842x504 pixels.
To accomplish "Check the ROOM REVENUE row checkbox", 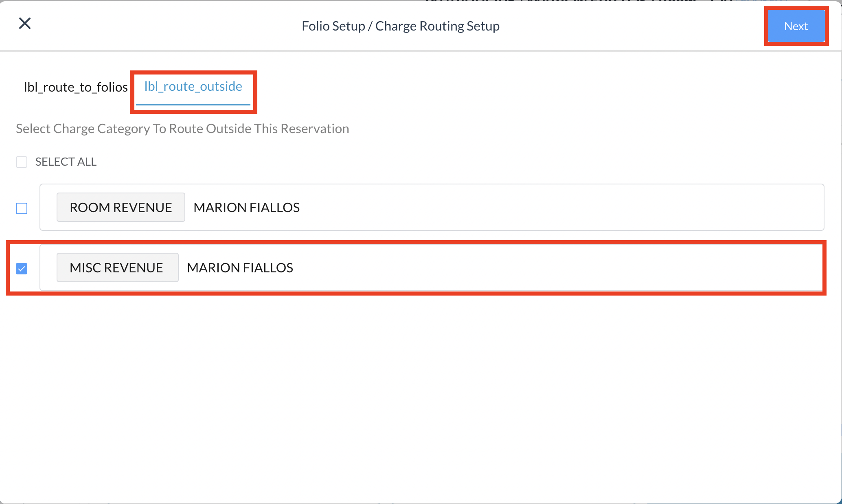I will point(22,208).
